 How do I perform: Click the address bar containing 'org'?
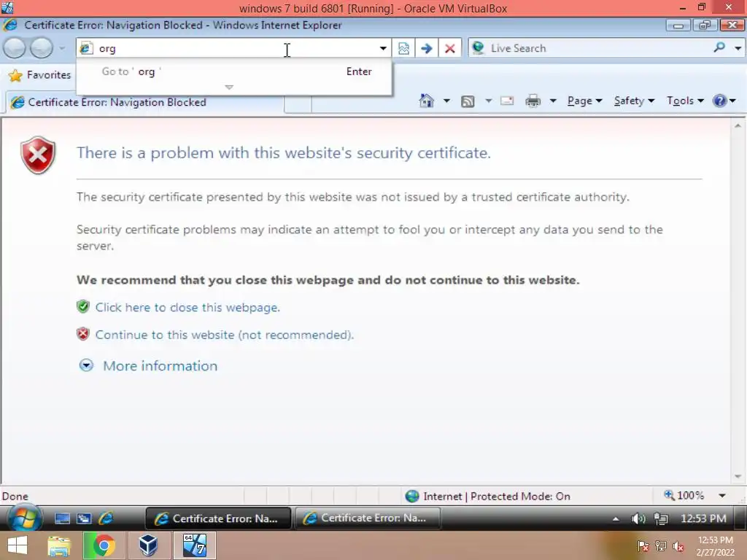point(233,48)
